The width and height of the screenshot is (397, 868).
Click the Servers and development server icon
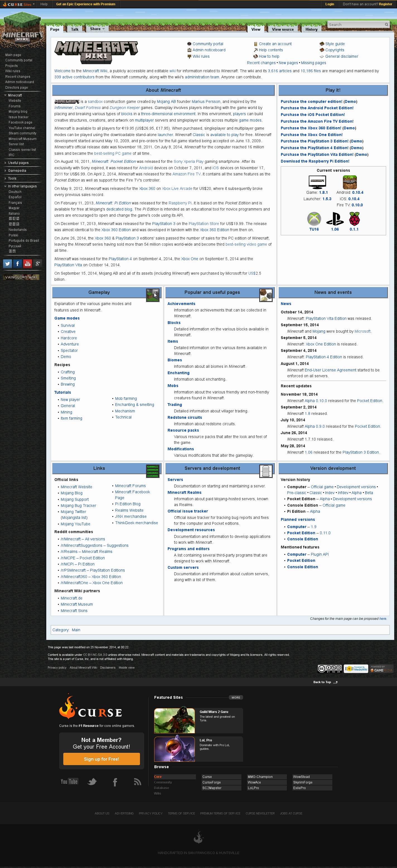coord(266,471)
